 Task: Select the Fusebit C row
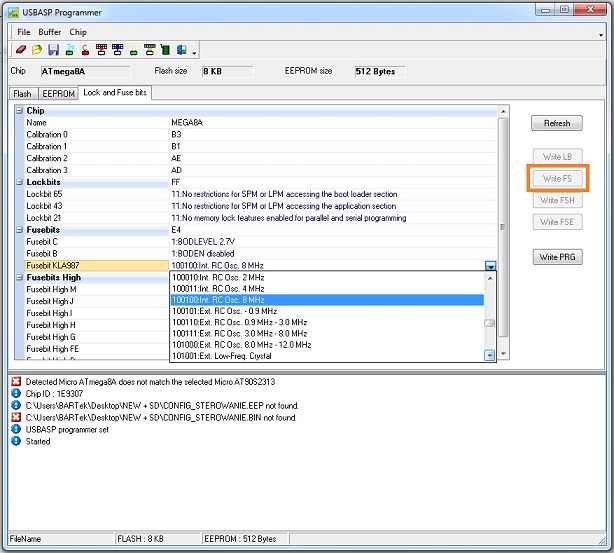260,242
